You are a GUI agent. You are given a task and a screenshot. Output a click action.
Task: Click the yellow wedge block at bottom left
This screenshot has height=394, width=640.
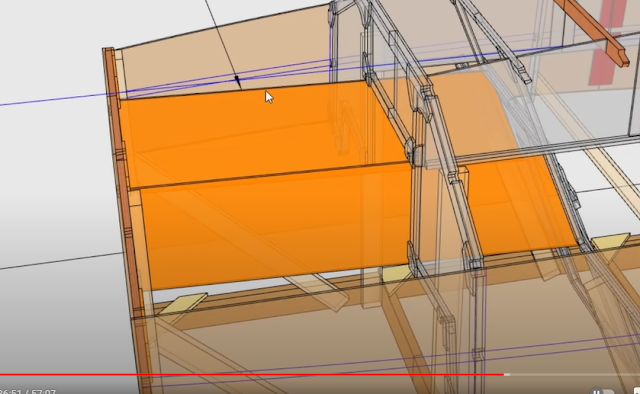pyautogui.click(x=182, y=304)
